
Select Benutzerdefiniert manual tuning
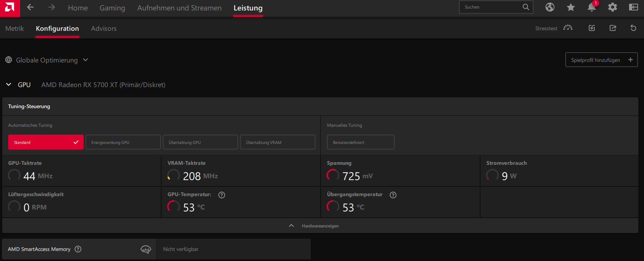point(361,142)
